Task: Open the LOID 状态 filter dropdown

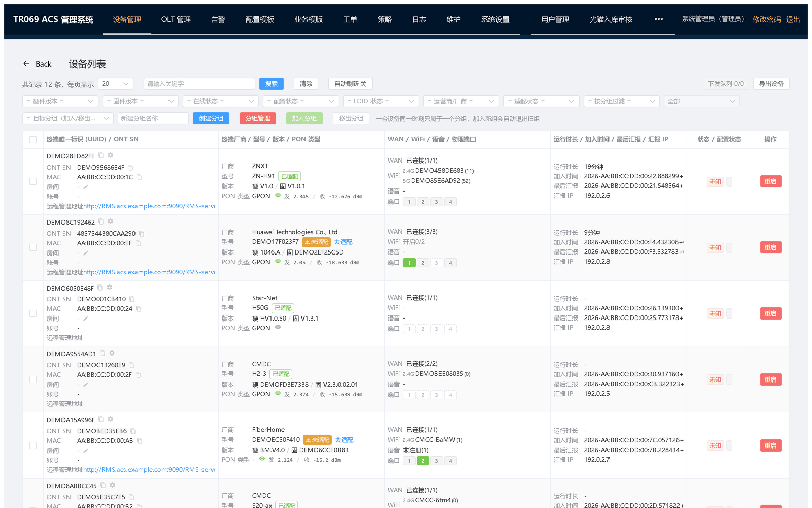Action: tap(381, 101)
